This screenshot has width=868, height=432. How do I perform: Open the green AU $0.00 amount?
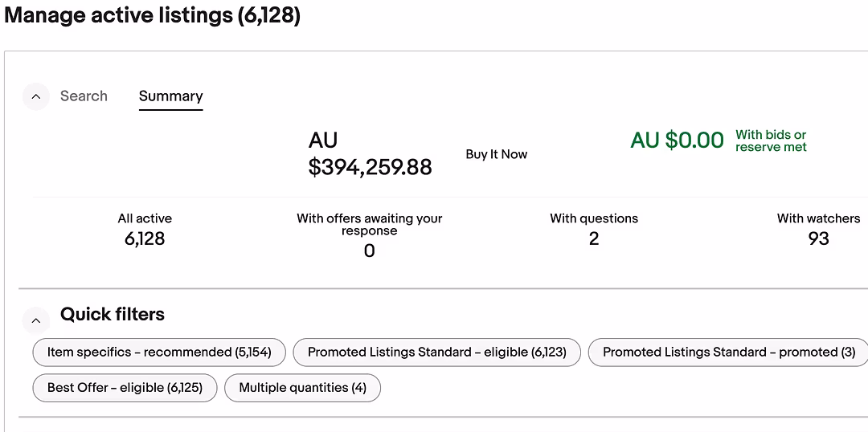tap(677, 140)
